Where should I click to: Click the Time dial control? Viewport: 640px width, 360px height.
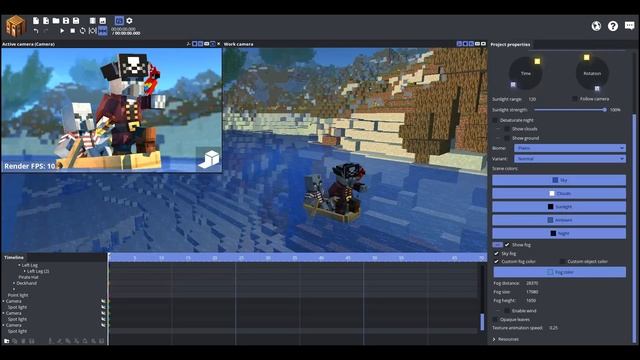526,73
